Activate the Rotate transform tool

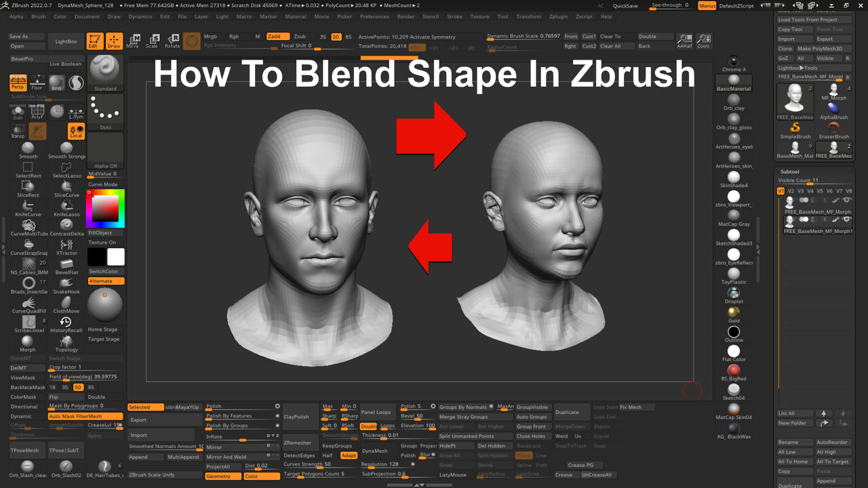tap(172, 41)
